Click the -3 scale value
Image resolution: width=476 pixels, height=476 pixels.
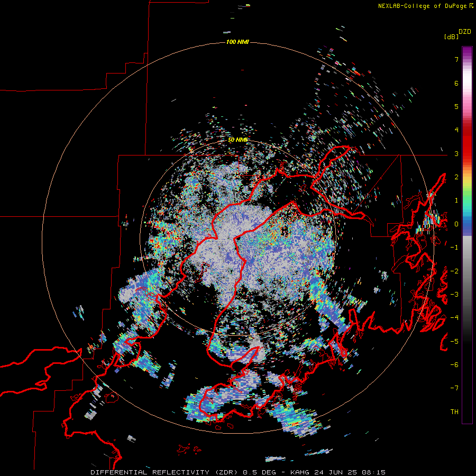point(454,295)
